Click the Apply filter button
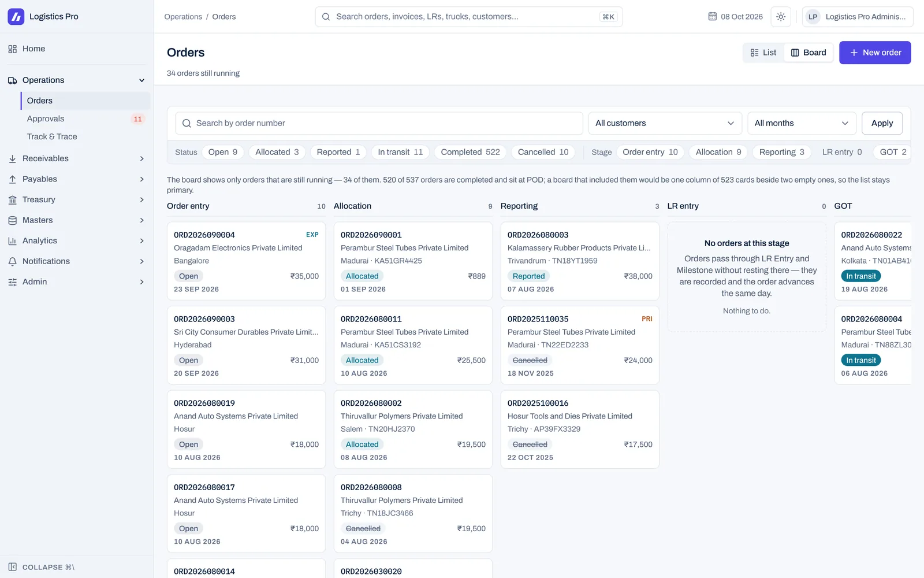 (x=882, y=123)
